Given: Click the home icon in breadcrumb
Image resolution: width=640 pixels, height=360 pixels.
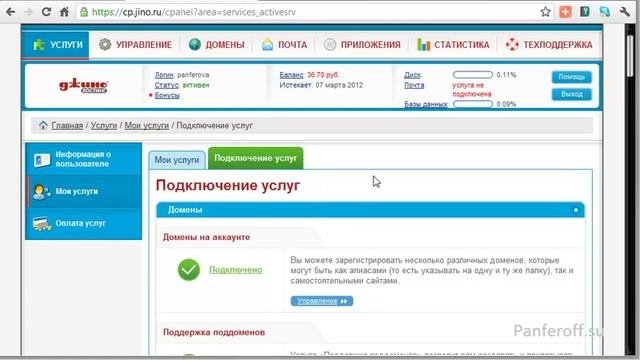Looking at the screenshot, I should [43, 125].
